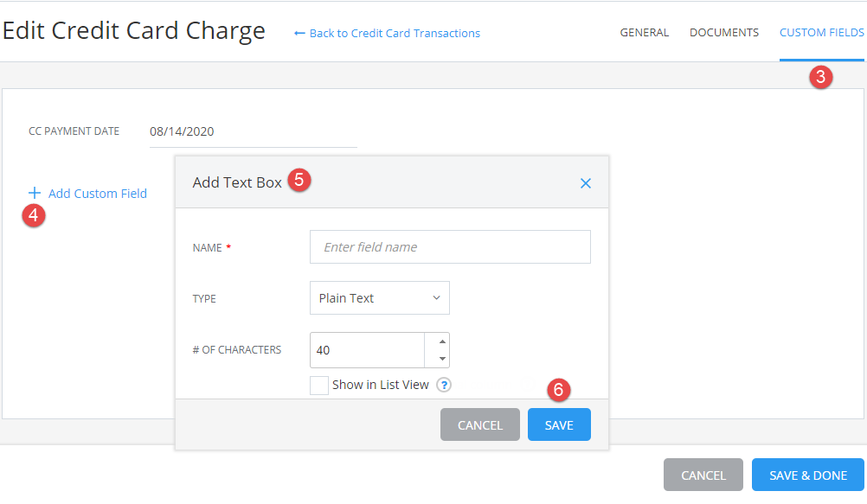
Task: Click the question mark help icon
Action: click(x=443, y=385)
